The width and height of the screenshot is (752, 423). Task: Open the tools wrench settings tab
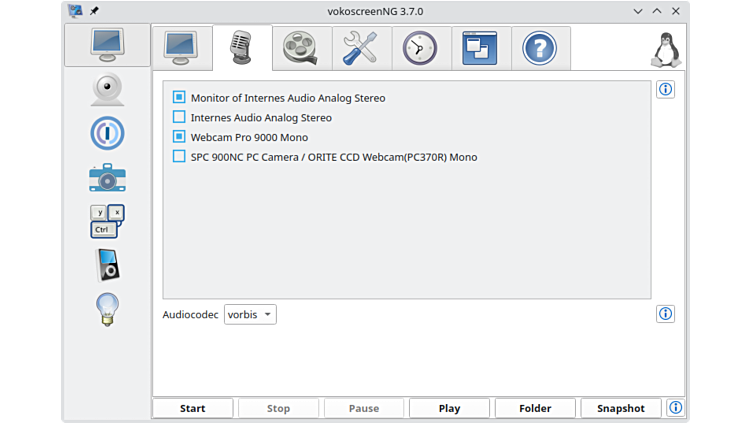tap(361, 48)
